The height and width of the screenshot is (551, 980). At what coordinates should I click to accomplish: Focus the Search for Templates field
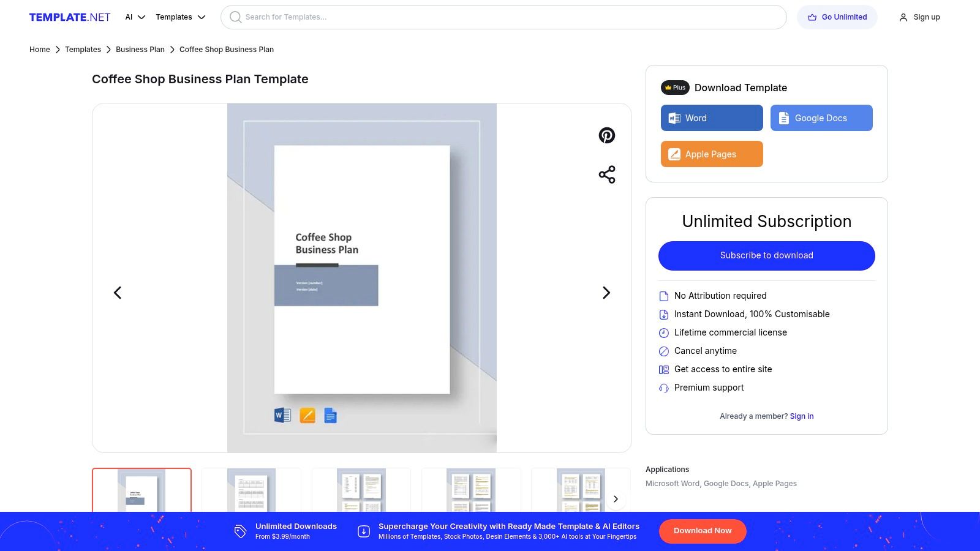click(x=503, y=17)
